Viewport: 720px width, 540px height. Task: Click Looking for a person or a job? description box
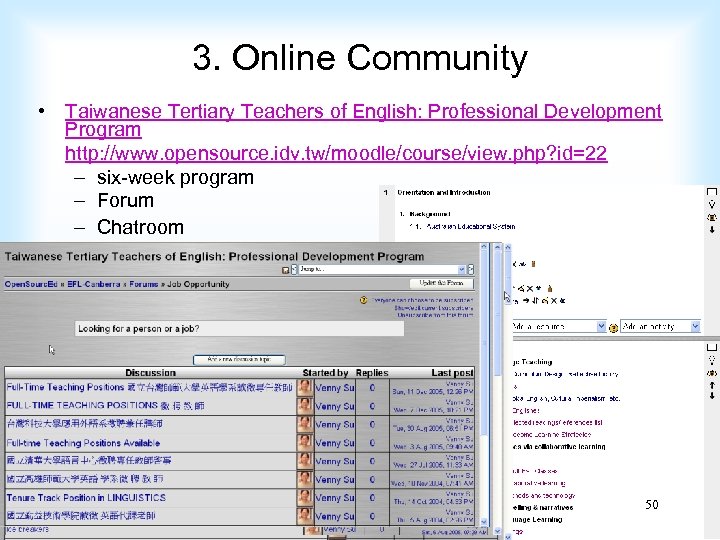239,329
